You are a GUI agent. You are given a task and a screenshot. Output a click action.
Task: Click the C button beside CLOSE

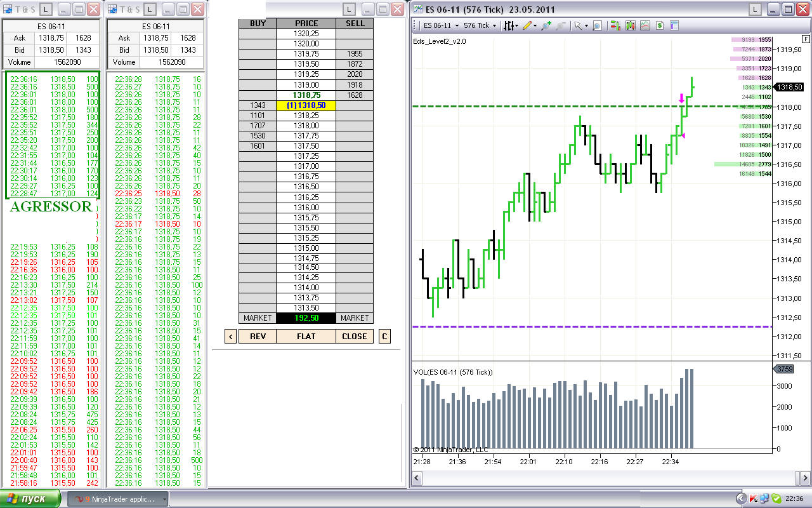coord(384,337)
